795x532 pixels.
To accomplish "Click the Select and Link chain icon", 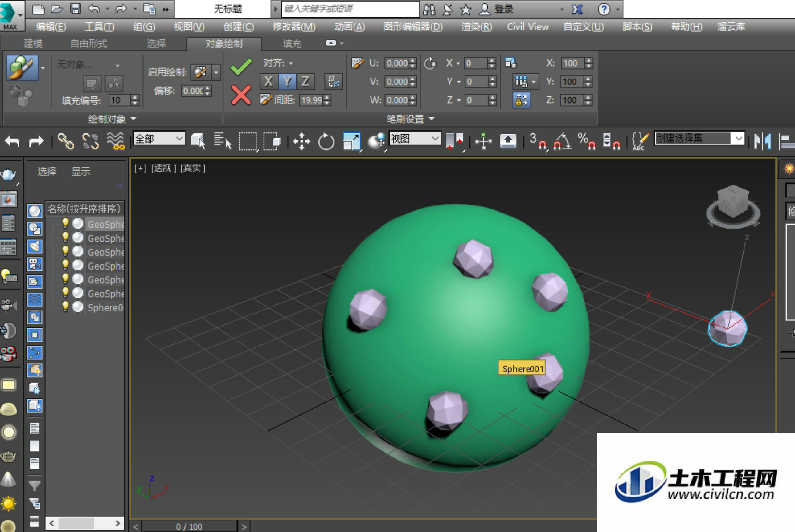I will coord(66,141).
